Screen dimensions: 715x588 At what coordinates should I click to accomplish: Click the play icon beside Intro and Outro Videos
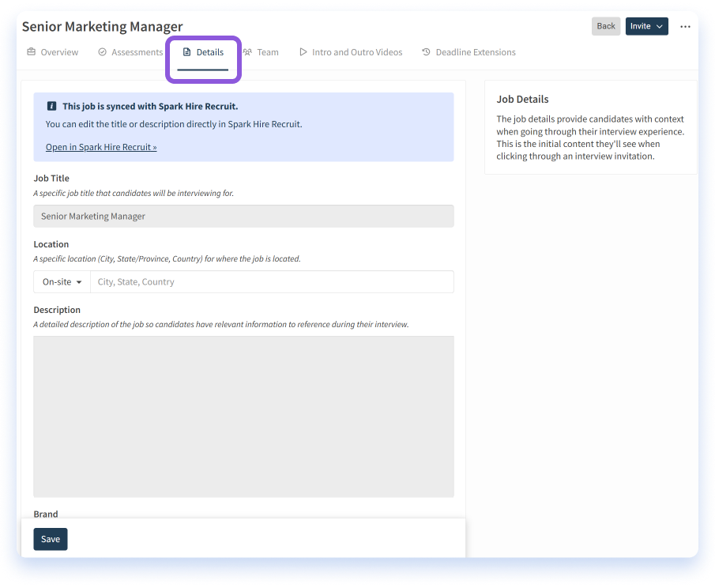click(x=303, y=52)
